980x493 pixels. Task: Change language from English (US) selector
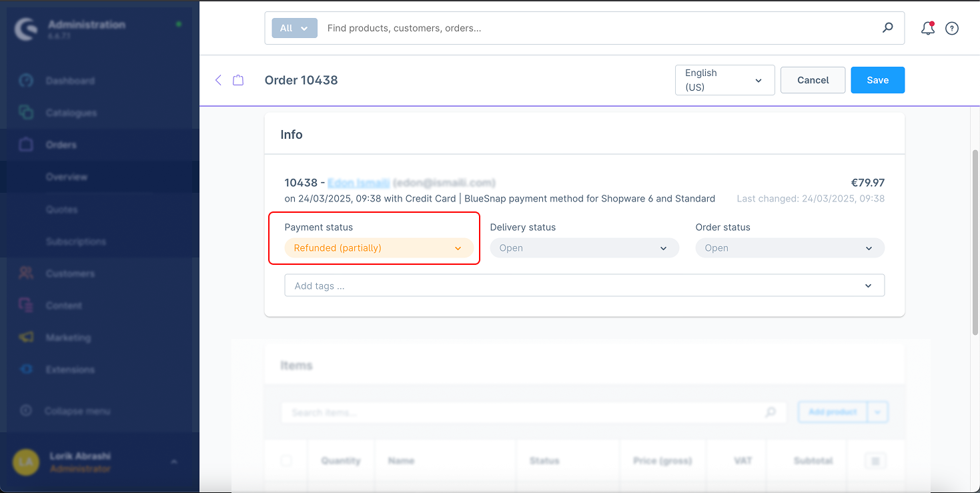(724, 80)
